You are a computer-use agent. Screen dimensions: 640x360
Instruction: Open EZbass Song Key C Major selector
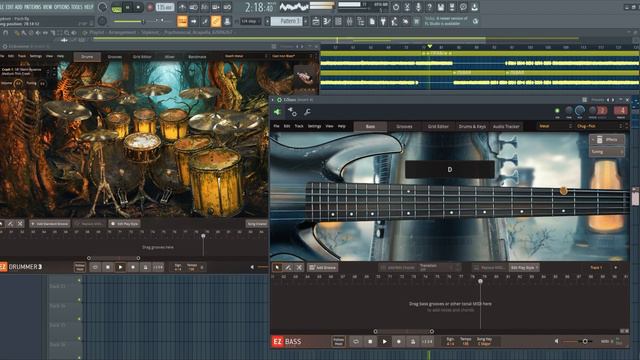(484, 342)
